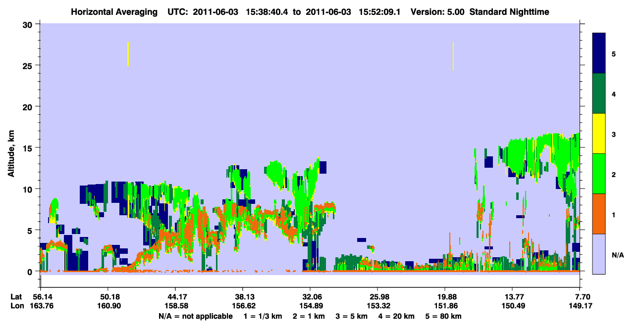Click longitude value '151.86'
Screen dimensions: 644x330
coord(445,306)
